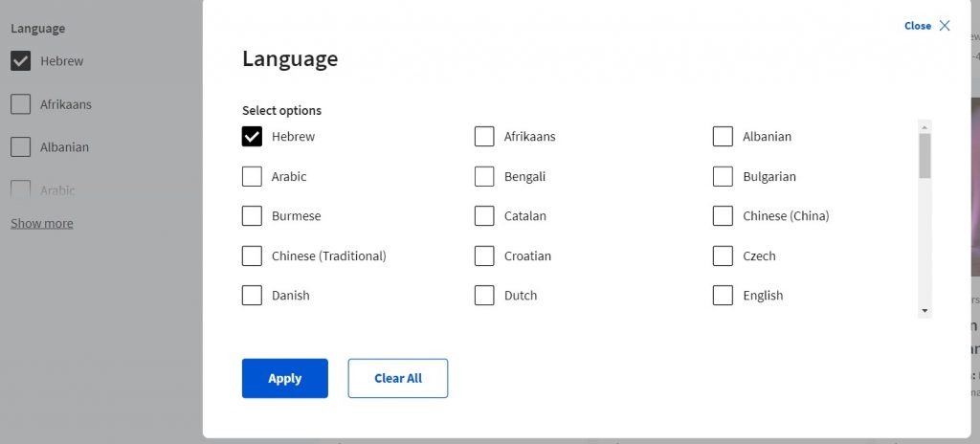Screen dimensions: 980x444
Task: Check the Bulgarian option
Action: pyautogui.click(x=723, y=176)
